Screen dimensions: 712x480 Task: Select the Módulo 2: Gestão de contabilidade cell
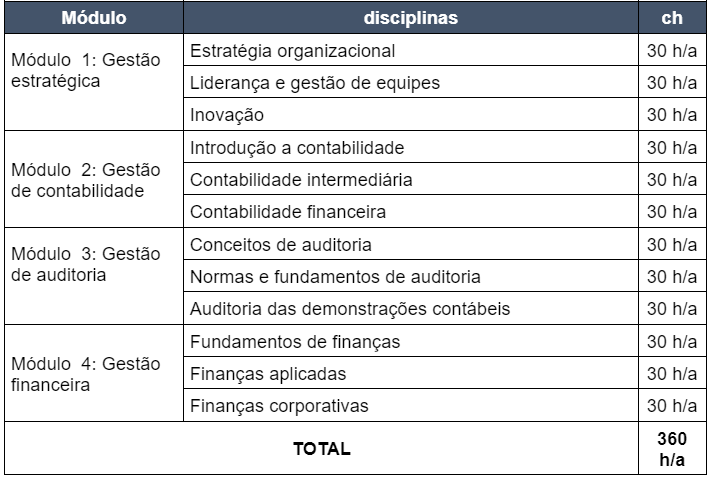click(x=93, y=179)
